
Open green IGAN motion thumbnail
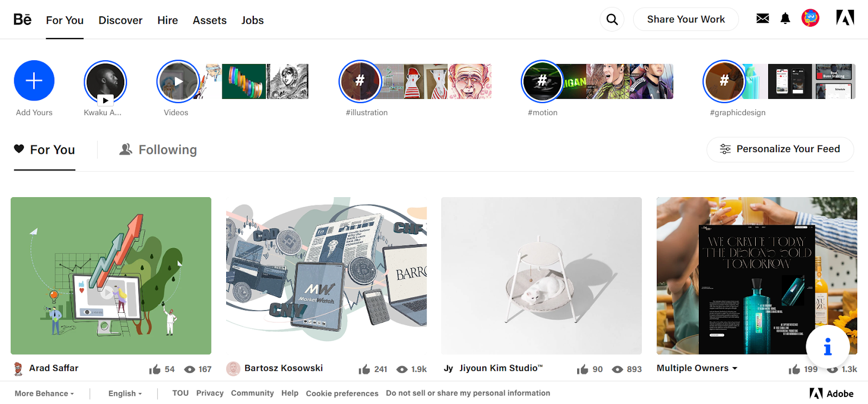(575, 81)
